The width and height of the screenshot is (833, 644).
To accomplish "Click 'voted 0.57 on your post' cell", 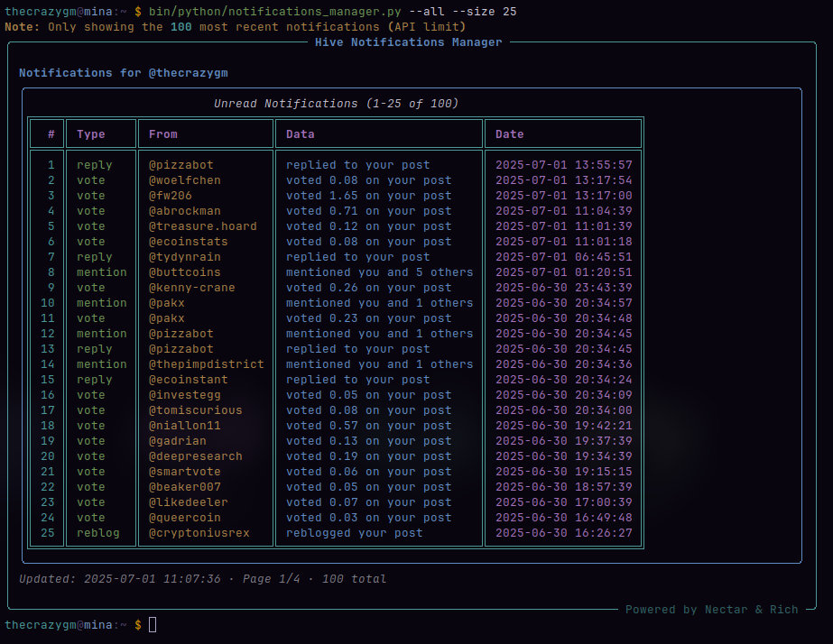I will click(369, 426).
